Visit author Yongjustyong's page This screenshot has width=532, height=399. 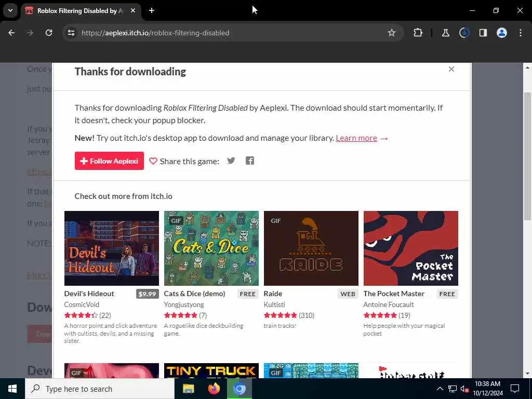pos(184,304)
